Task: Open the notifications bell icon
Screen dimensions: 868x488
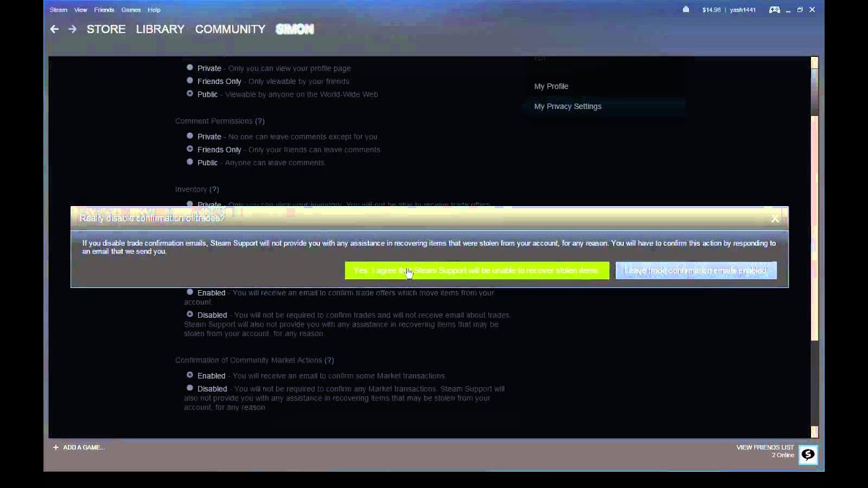Action: point(686,9)
